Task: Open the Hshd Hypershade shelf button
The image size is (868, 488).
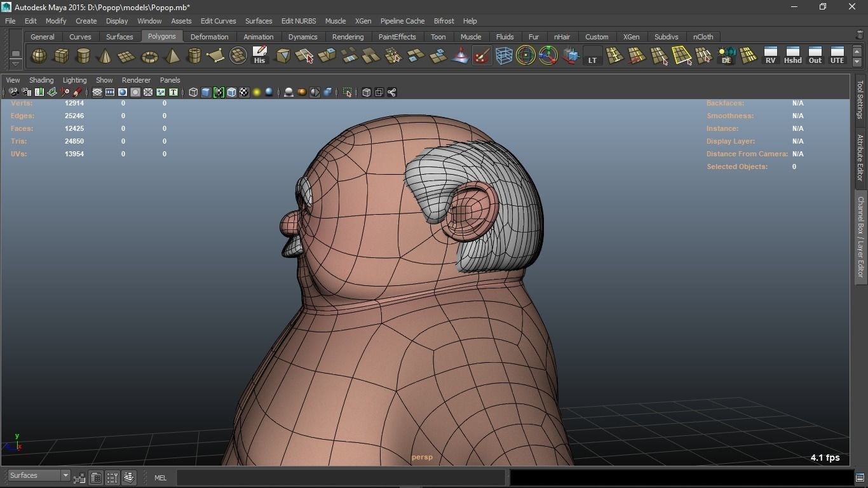Action: (792, 56)
